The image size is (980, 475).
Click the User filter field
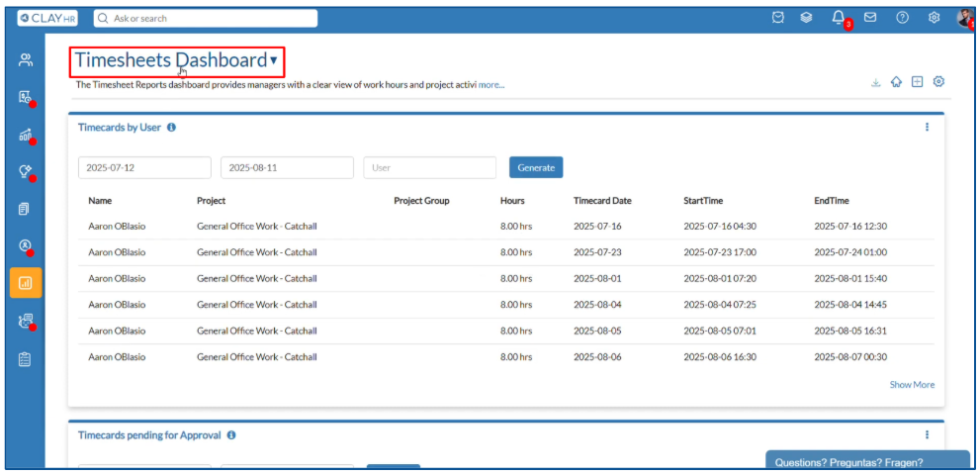(430, 167)
